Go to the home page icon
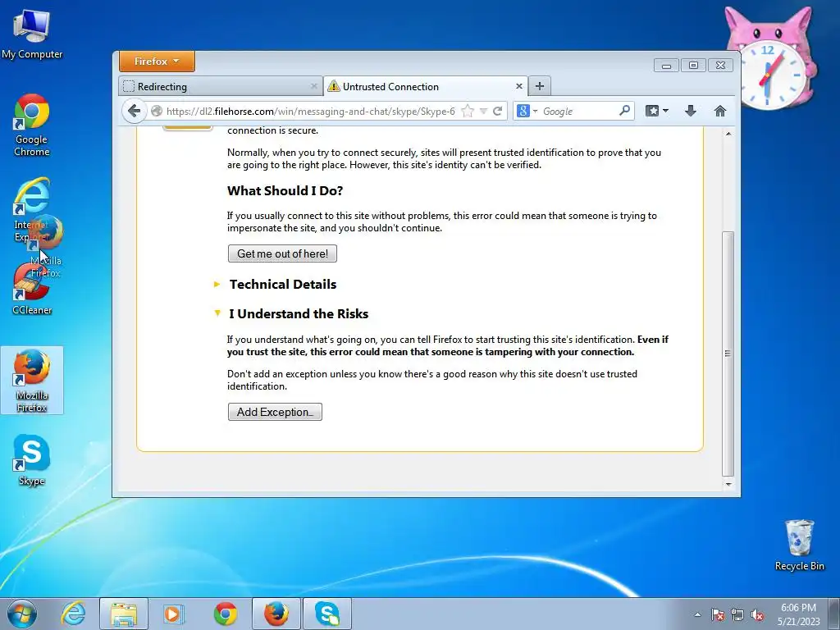The height and width of the screenshot is (630, 840). click(x=720, y=111)
